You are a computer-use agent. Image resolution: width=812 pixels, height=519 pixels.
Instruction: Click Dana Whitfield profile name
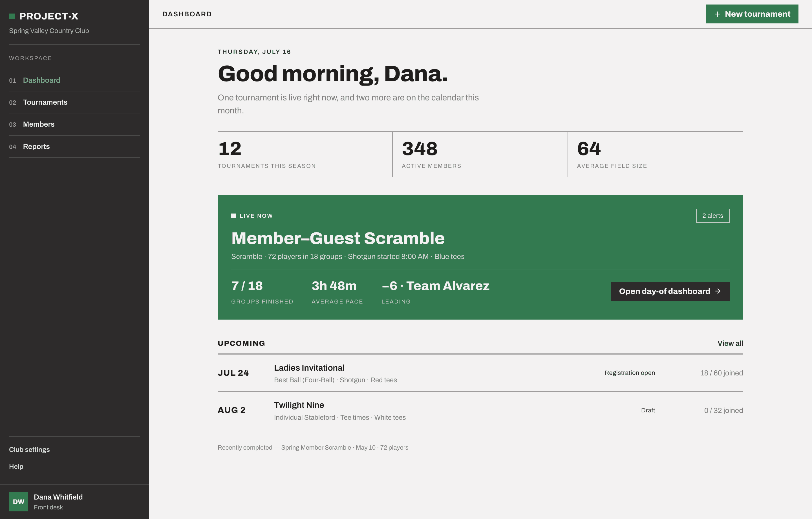58,497
